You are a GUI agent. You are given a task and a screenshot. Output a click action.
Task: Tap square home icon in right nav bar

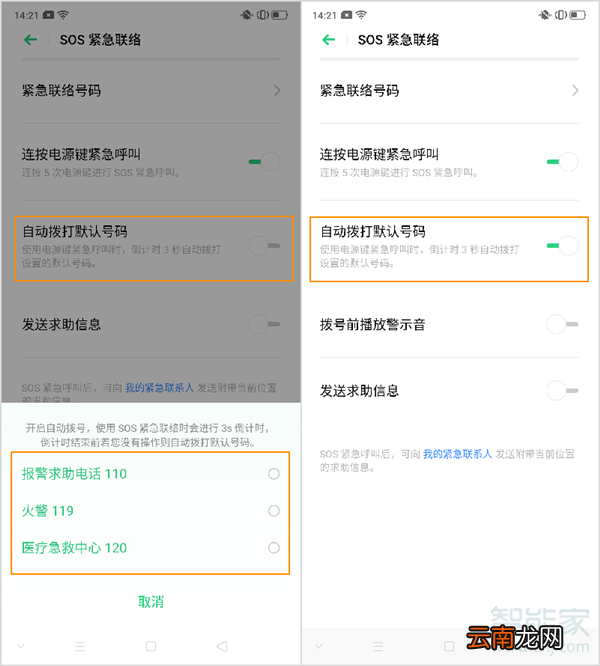449,646
